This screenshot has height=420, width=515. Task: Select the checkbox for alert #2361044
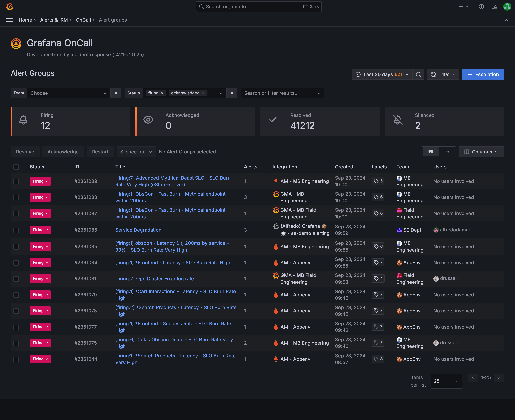(16, 359)
